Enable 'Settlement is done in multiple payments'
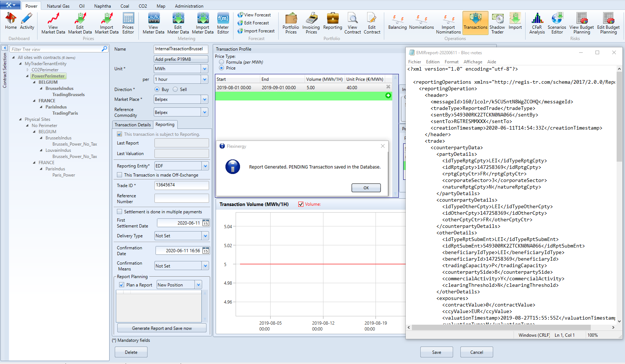Screen dimensions: 625x364 click(119, 211)
